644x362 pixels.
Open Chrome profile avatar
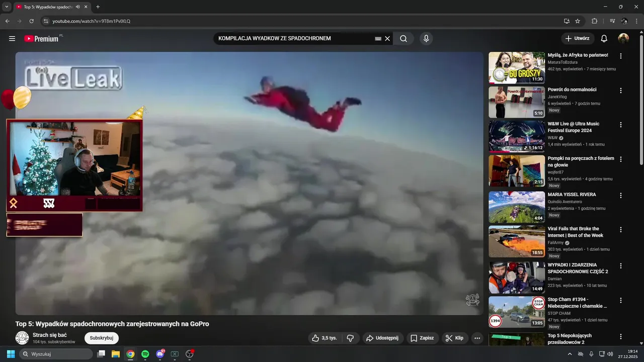point(624,21)
